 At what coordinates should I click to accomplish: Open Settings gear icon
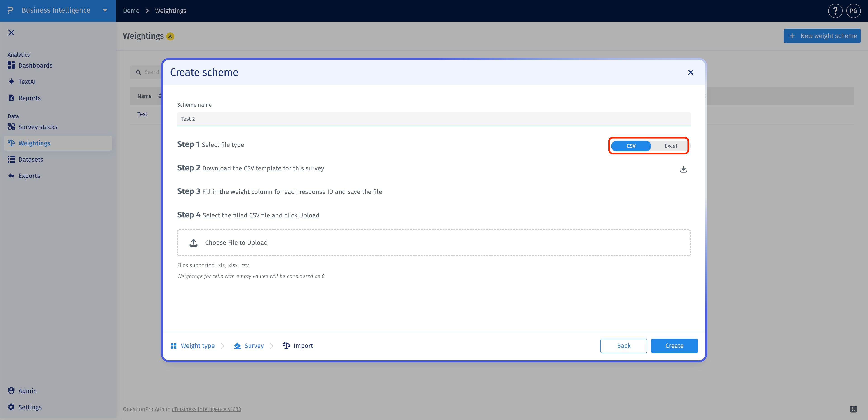12,407
